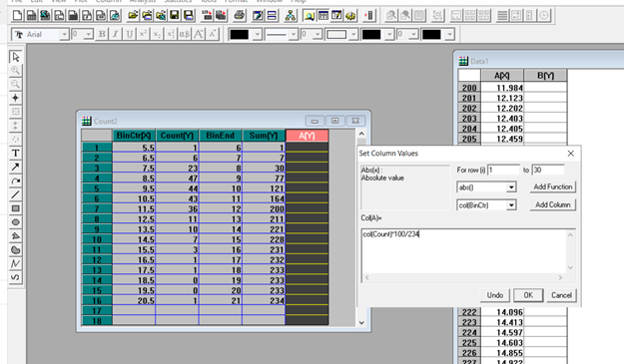Viewport: 624px width, 364px height.
Task: Click the Import ASCII icon
Action: [207, 16]
